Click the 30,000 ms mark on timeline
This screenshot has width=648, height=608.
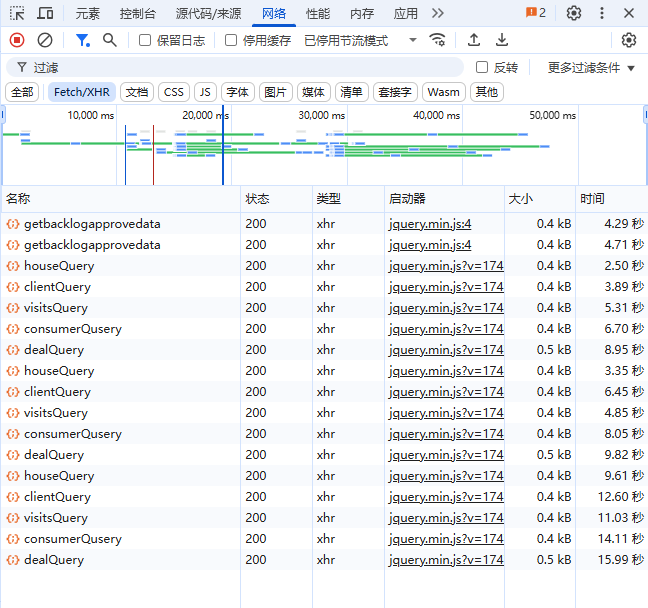[x=322, y=115]
